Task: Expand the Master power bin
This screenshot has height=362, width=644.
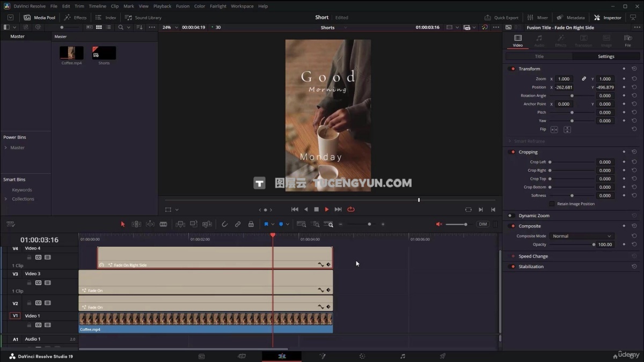Action: coord(6,147)
